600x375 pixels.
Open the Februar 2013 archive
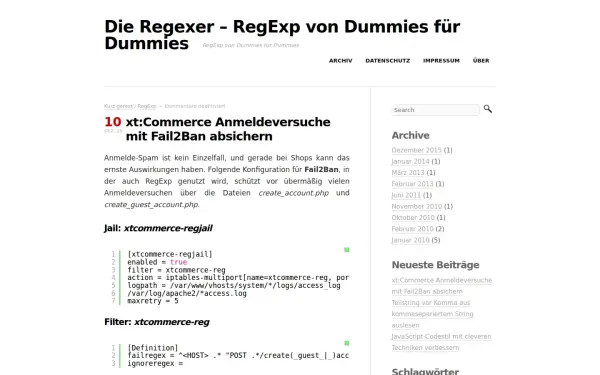point(412,184)
